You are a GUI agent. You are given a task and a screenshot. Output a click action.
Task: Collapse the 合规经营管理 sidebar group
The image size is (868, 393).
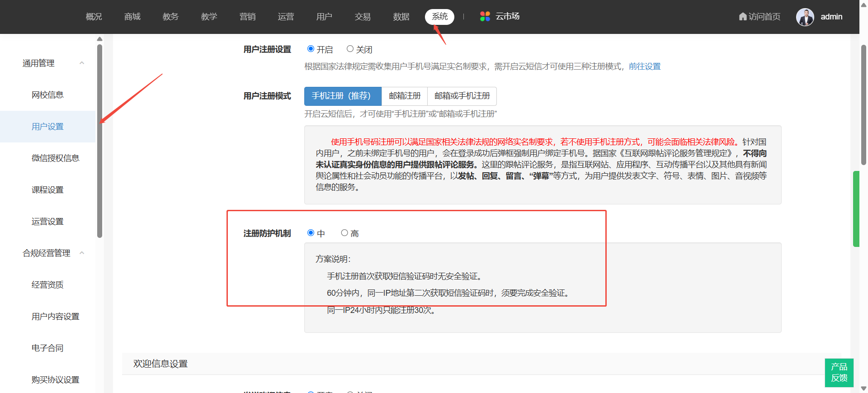[82, 253]
